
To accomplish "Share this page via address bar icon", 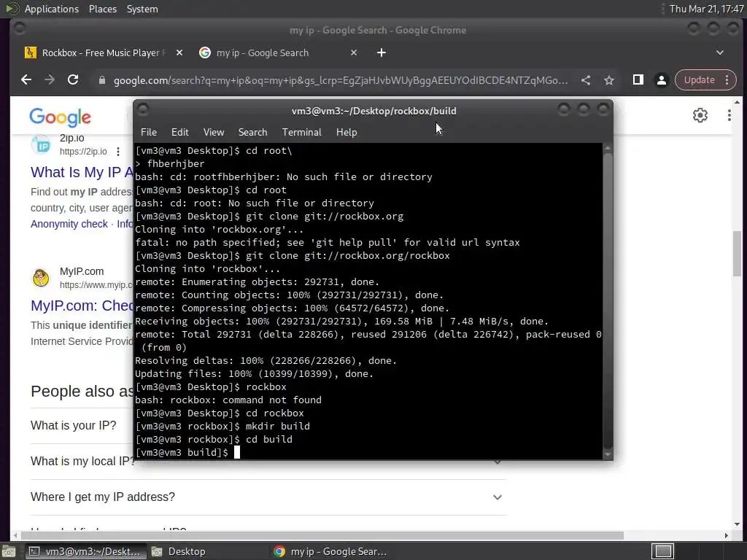I will click(586, 80).
